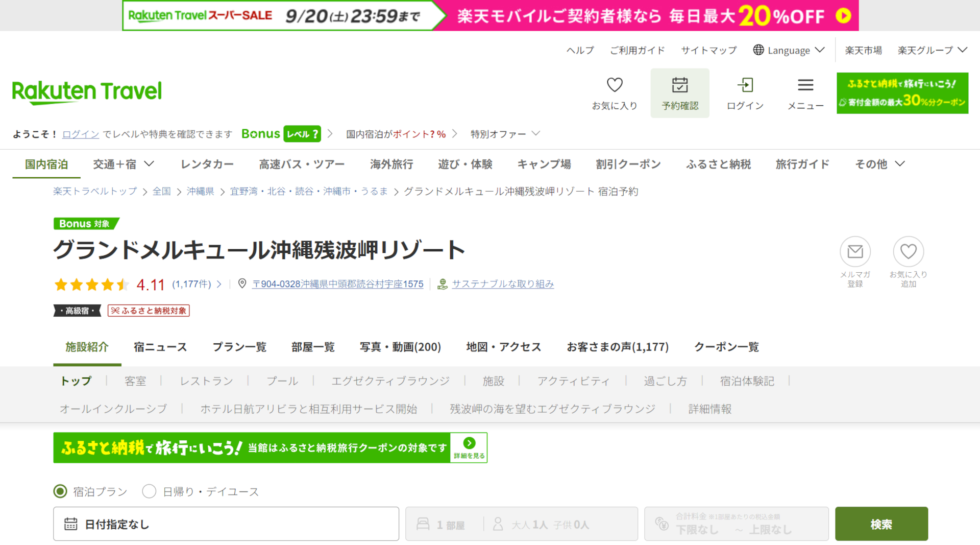Click お気に入り追加 heart icon
Image resolution: width=980 pixels, height=545 pixels.
coord(908,251)
